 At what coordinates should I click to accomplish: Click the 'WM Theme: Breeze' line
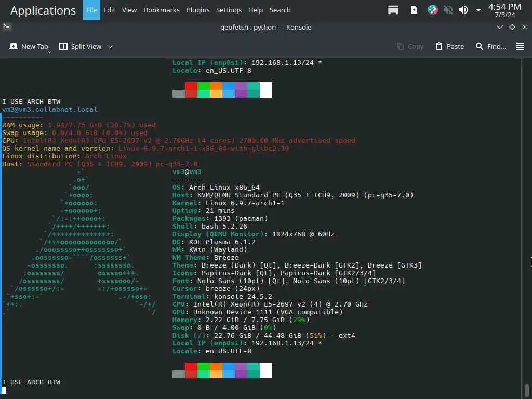206,258
